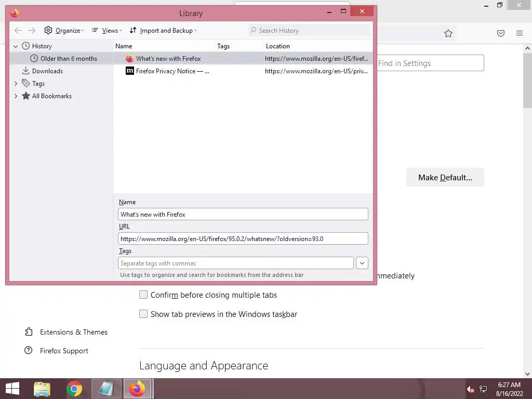Click the Make Default button
532x399 pixels.
[445, 178]
